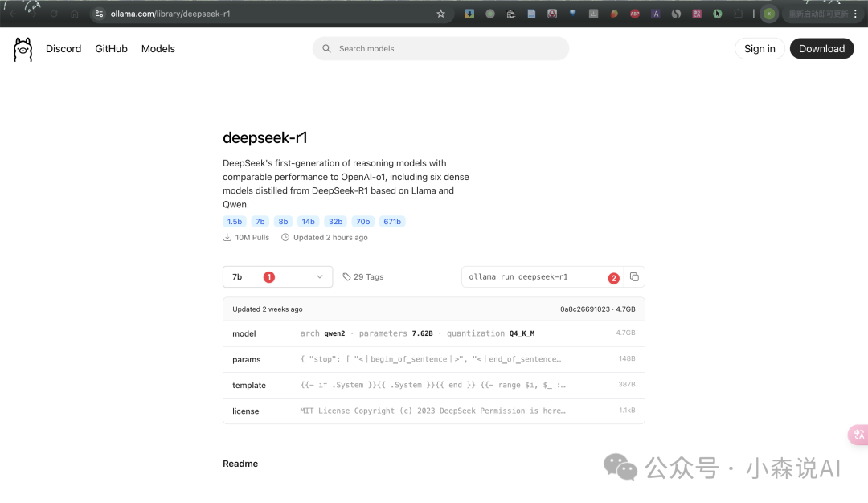
Task: Click the blue document extension icon
Action: tap(531, 14)
